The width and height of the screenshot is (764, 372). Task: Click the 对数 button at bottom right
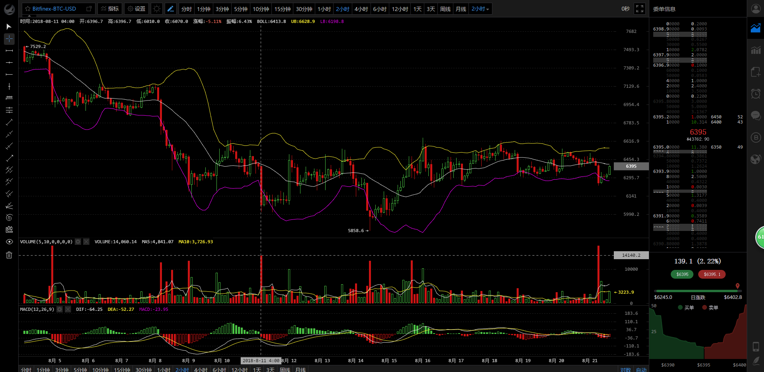(625, 369)
